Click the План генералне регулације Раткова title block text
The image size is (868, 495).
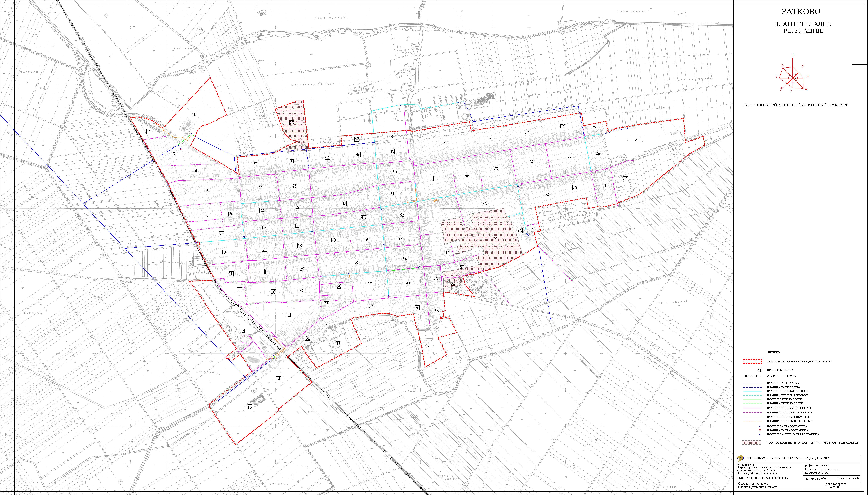click(x=763, y=478)
